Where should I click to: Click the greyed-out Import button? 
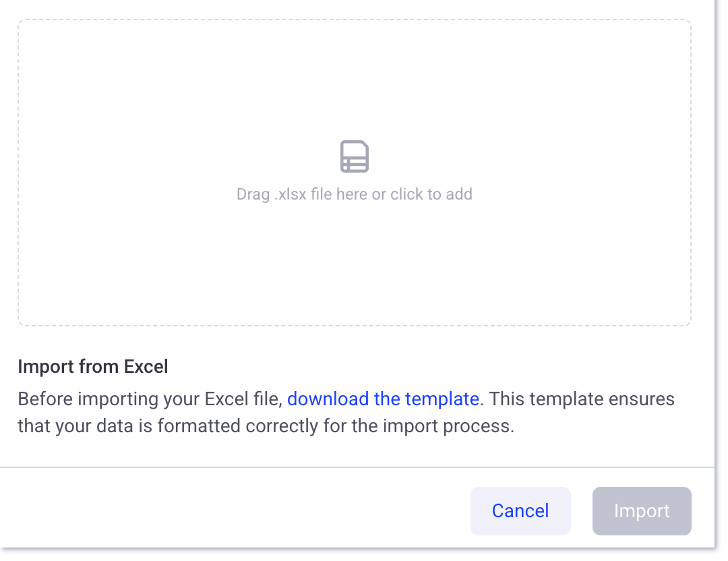[x=642, y=511]
